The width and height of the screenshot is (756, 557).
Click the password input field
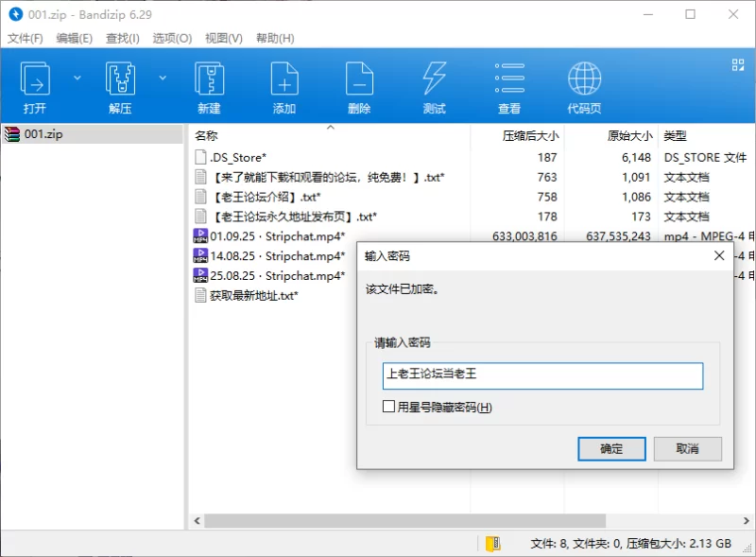(x=542, y=376)
